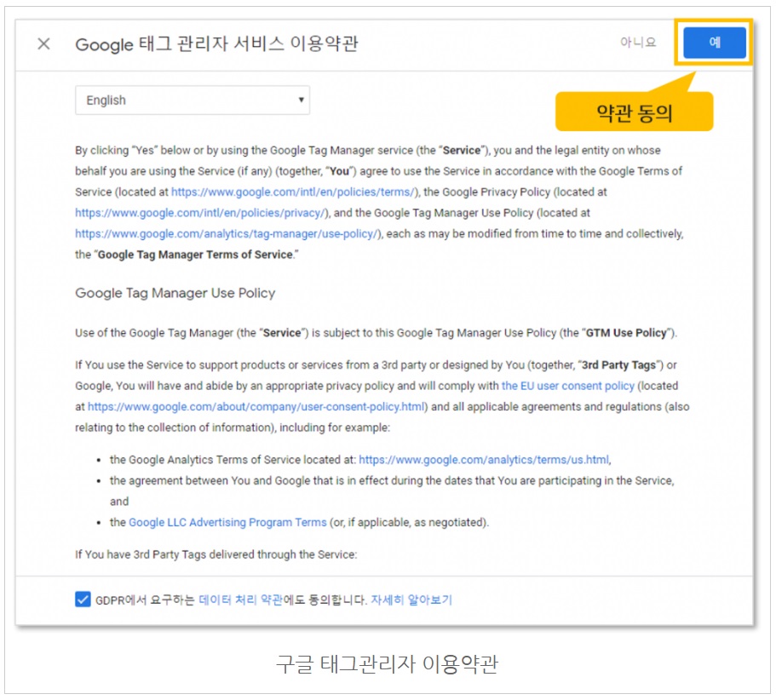Close the terms of service dialog with X
Screen dimensions: 776x700
pyautogui.click(x=43, y=44)
